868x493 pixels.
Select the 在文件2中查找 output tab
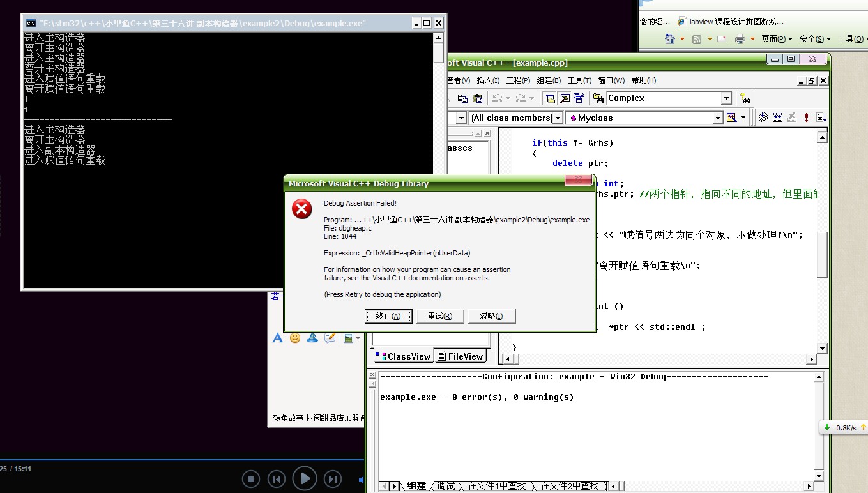tap(570, 486)
